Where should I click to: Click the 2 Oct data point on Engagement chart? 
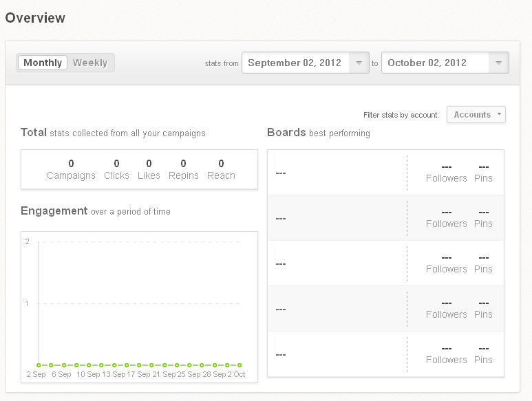coord(240,365)
